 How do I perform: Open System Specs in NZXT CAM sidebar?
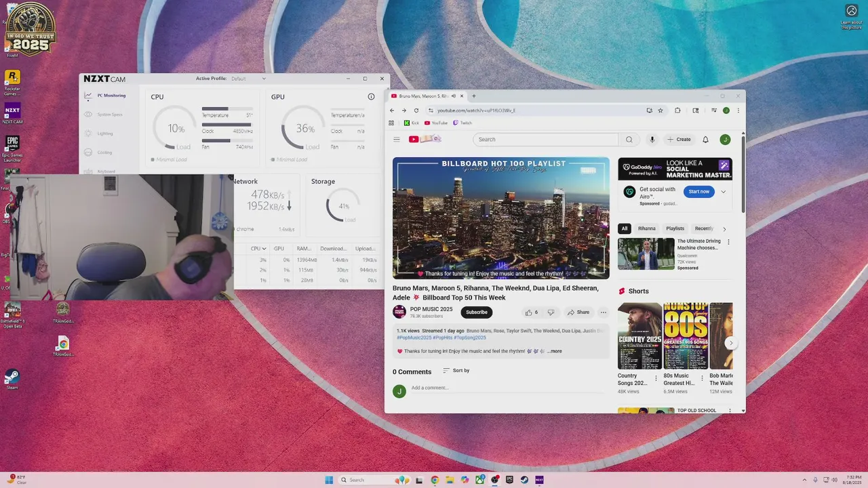pos(104,115)
